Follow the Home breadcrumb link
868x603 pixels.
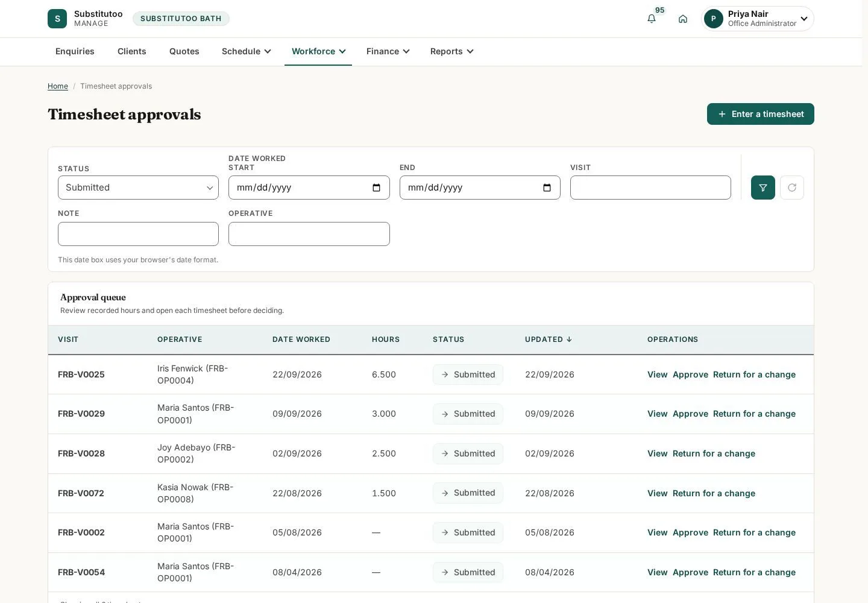coord(58,86)
